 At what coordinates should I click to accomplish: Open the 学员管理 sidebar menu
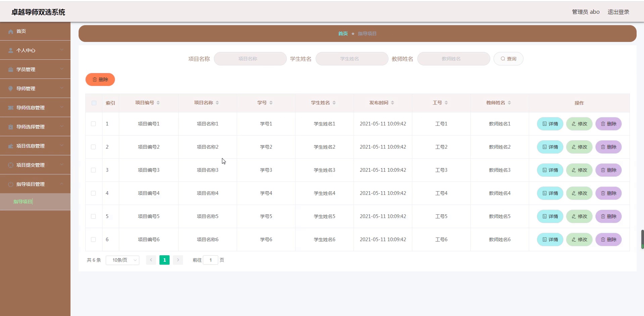tap(35, 69)
